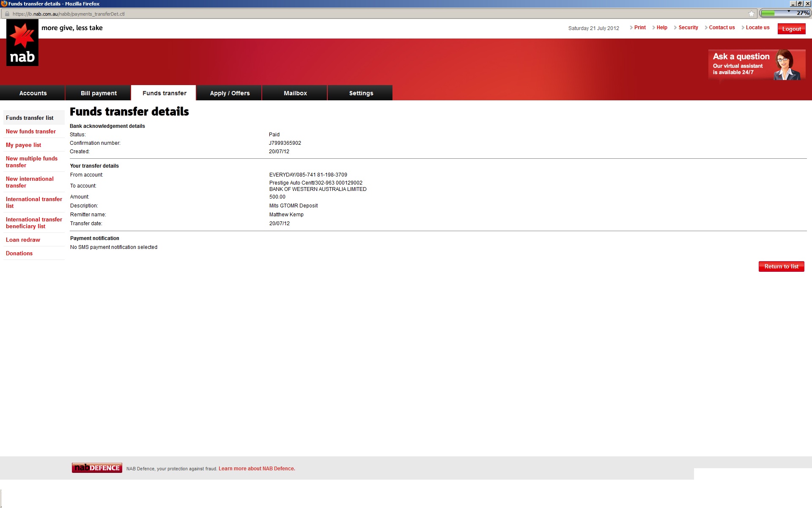Image resolution: width=812 pixels, height=508 pixels.
Task: Click the green 27% progress meter
Action: [785, 13]
